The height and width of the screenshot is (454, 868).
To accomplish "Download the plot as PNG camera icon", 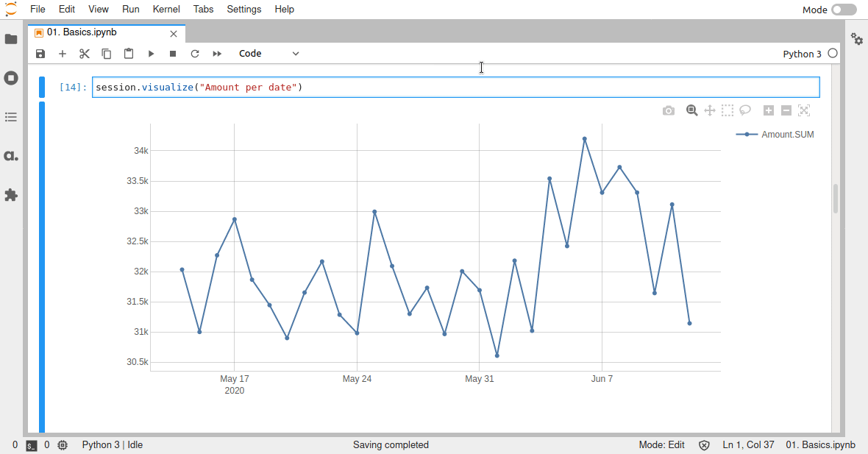I will pos(669,110).
